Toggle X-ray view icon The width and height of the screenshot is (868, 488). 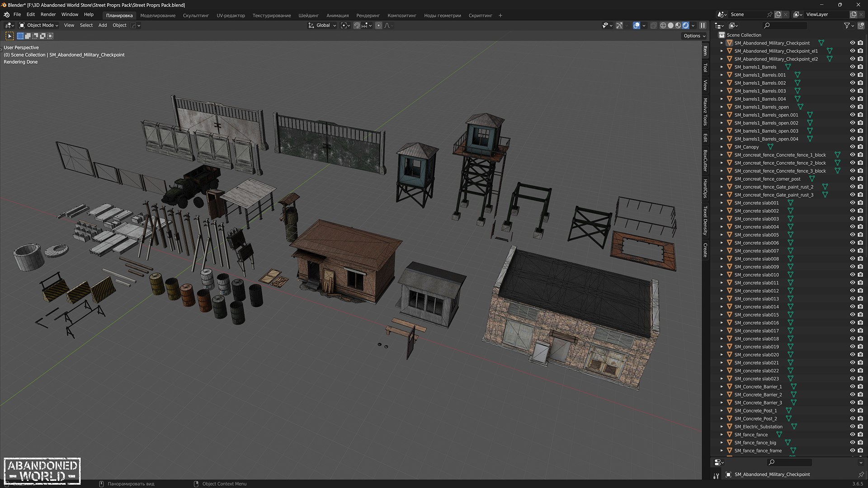(x=654, y=25)
